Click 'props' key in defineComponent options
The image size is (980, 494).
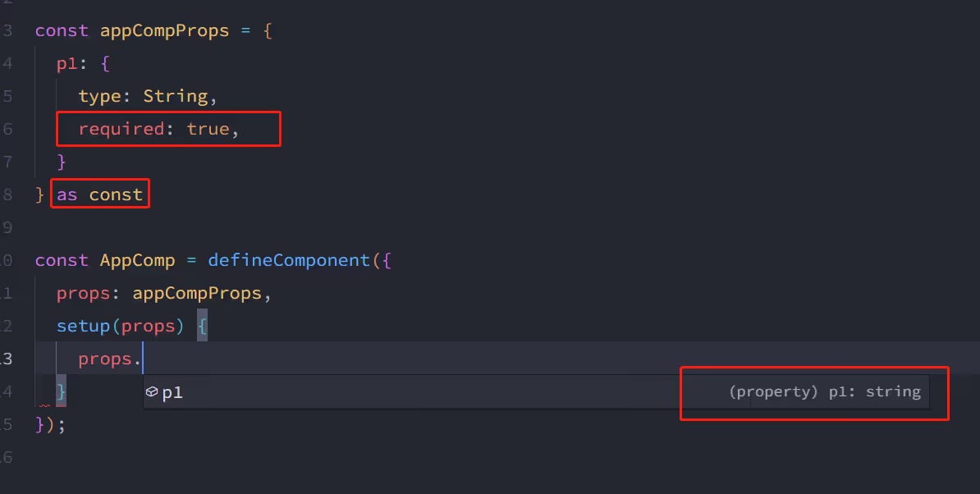[83, 294]
